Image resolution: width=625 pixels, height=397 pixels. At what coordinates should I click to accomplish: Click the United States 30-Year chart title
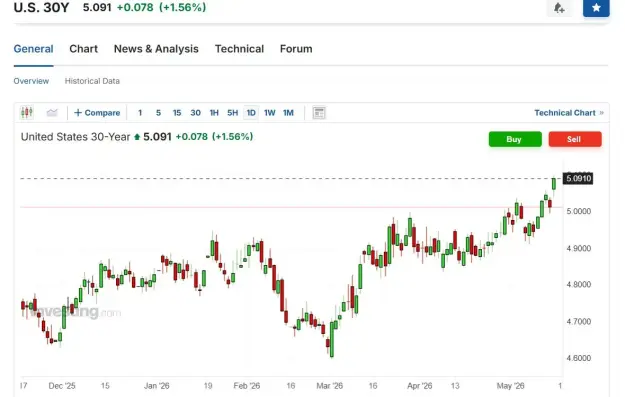(75, 137)
